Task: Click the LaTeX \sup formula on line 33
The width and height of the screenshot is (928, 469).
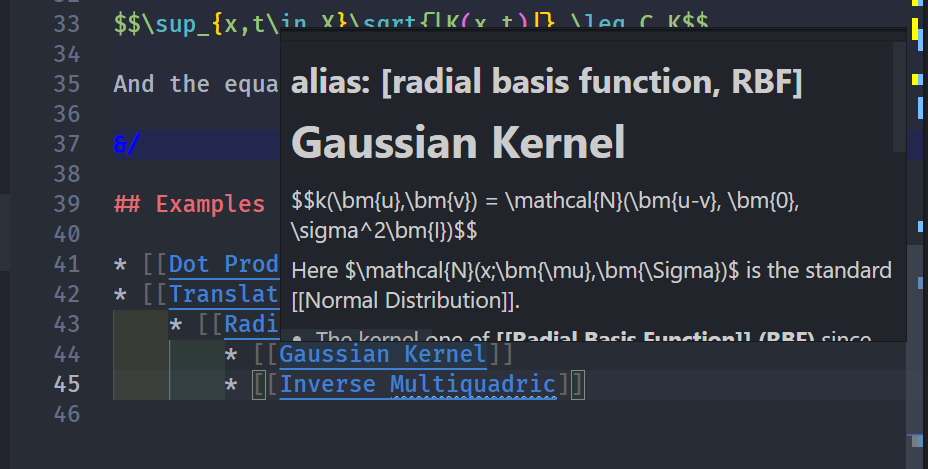Action: point(411,24)
